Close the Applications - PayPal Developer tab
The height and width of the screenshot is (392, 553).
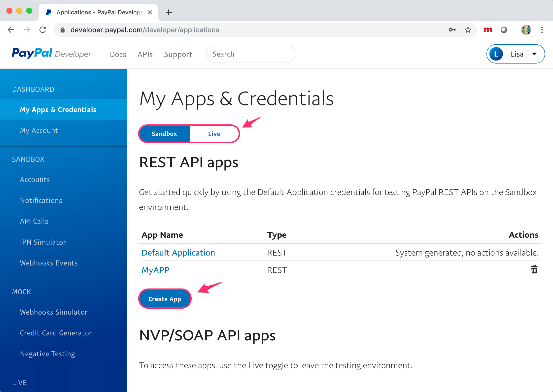(150, 12)
